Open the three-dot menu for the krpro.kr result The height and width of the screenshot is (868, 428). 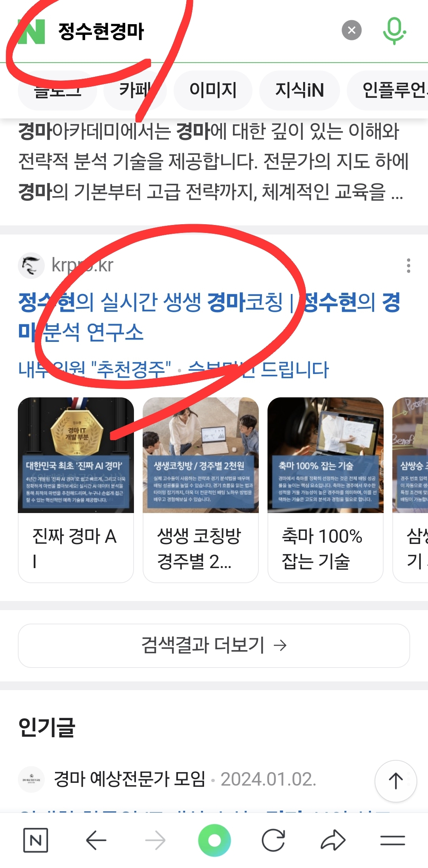408,265
